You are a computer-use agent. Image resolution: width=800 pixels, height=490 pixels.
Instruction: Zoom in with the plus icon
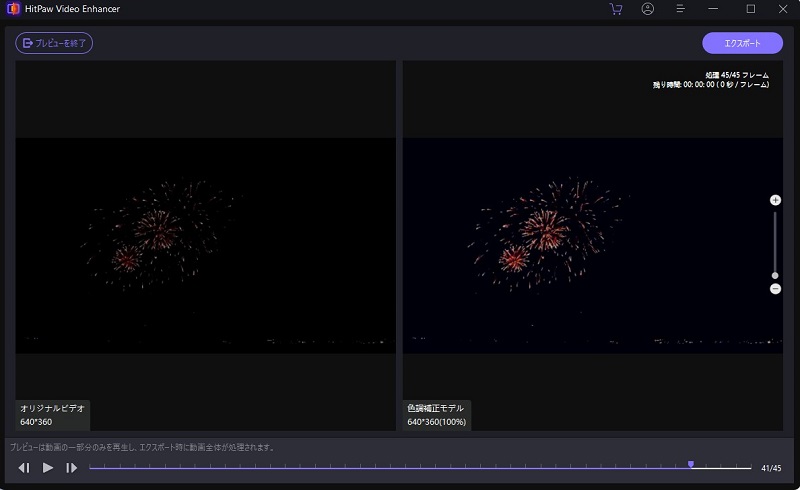click(775, 200)
